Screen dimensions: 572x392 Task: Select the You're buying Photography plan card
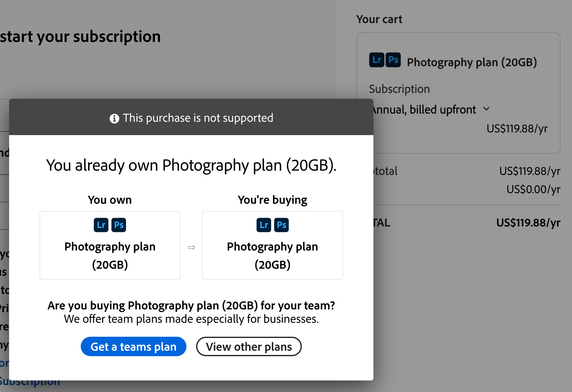tap(272, 245)
